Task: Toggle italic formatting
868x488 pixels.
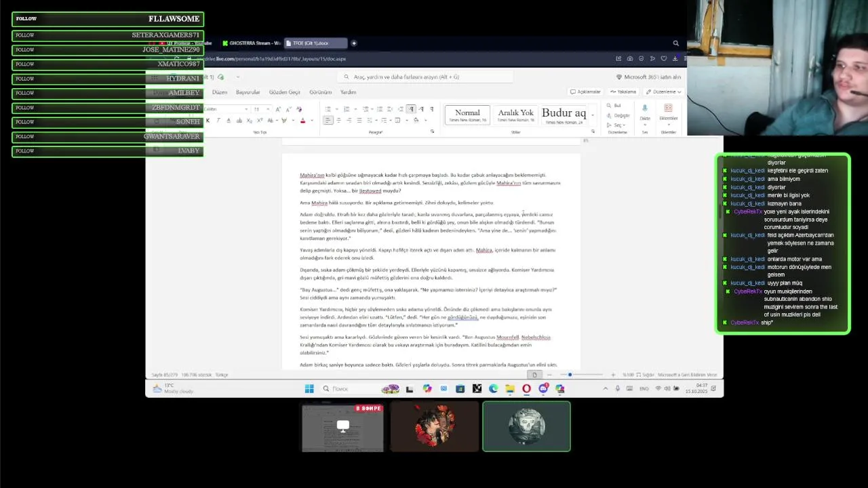Action: 218,120
